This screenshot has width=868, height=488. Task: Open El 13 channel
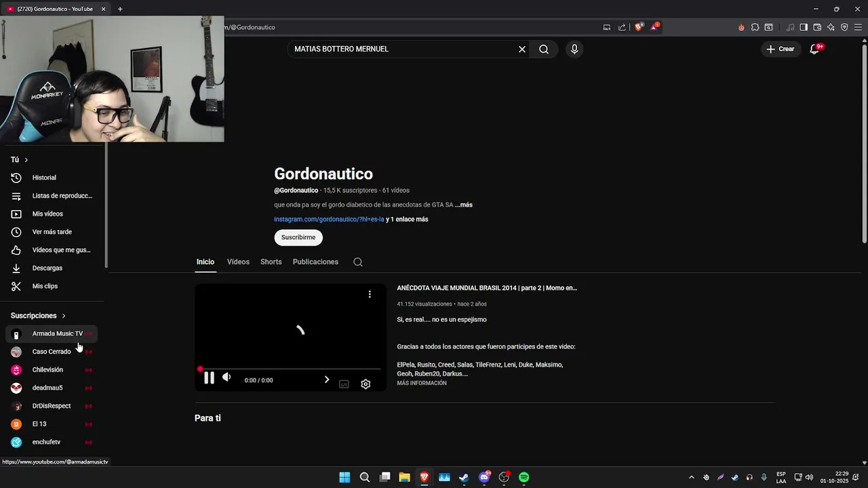(x=52, y=424)
